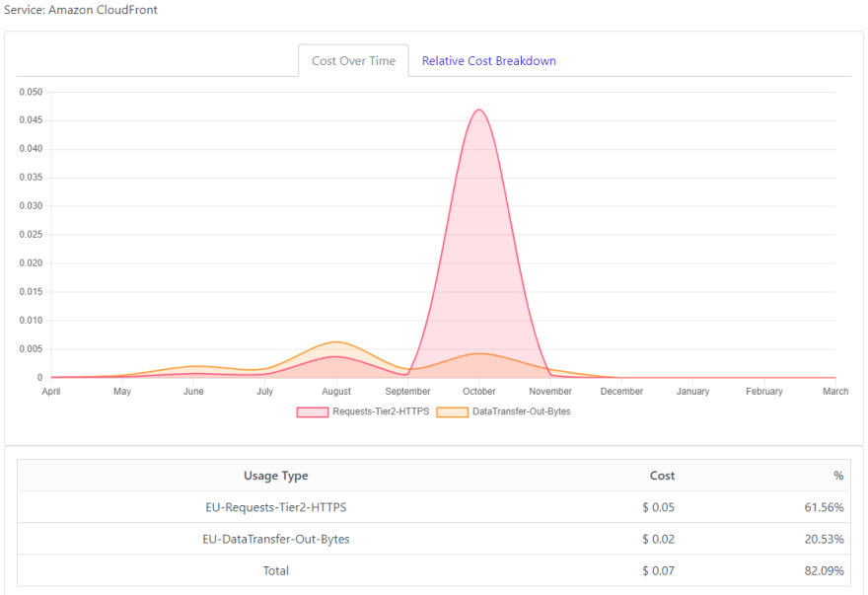Click the 0.050 y-axis label
Viewport: 868px width, 595px height.
[x=31, y=92]
